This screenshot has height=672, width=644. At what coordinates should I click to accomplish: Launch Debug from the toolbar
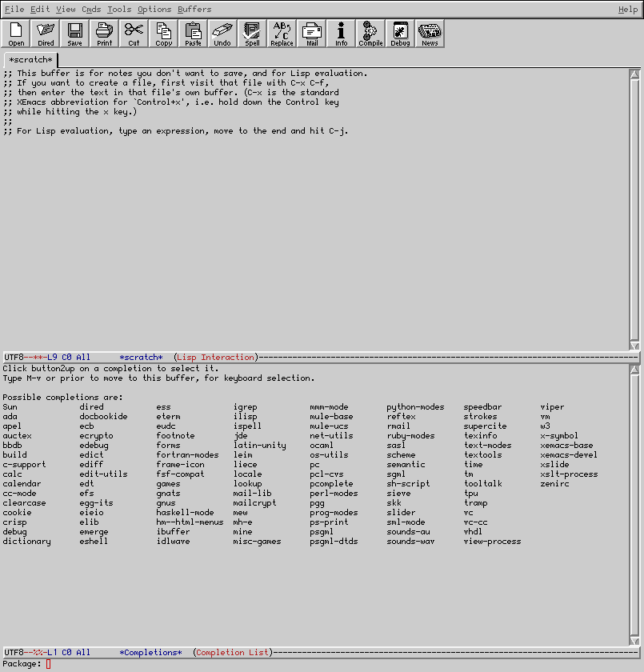(x=400, y=33)
